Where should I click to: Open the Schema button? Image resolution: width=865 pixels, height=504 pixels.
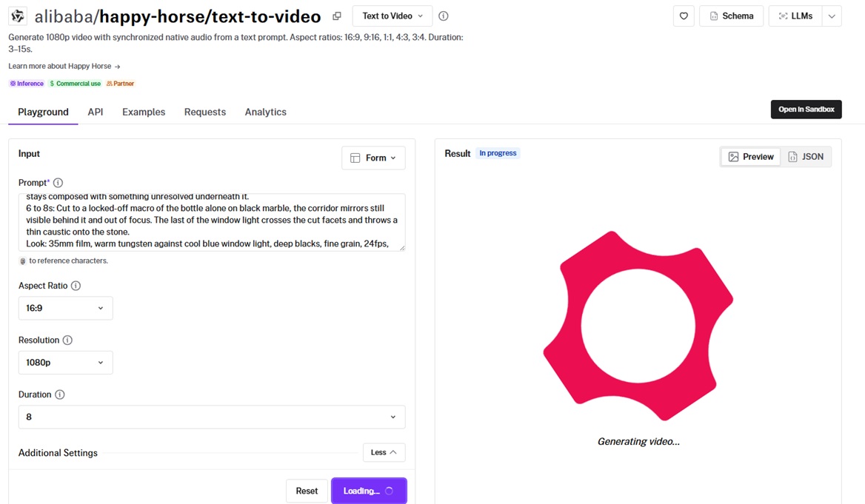732,16
